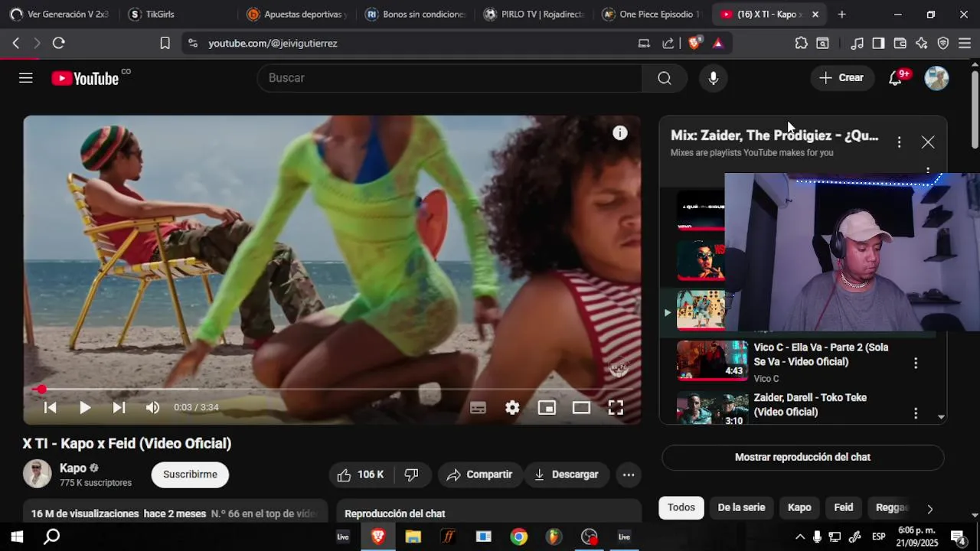
Task: Select the Kapo filter chip
Action: 799,507
